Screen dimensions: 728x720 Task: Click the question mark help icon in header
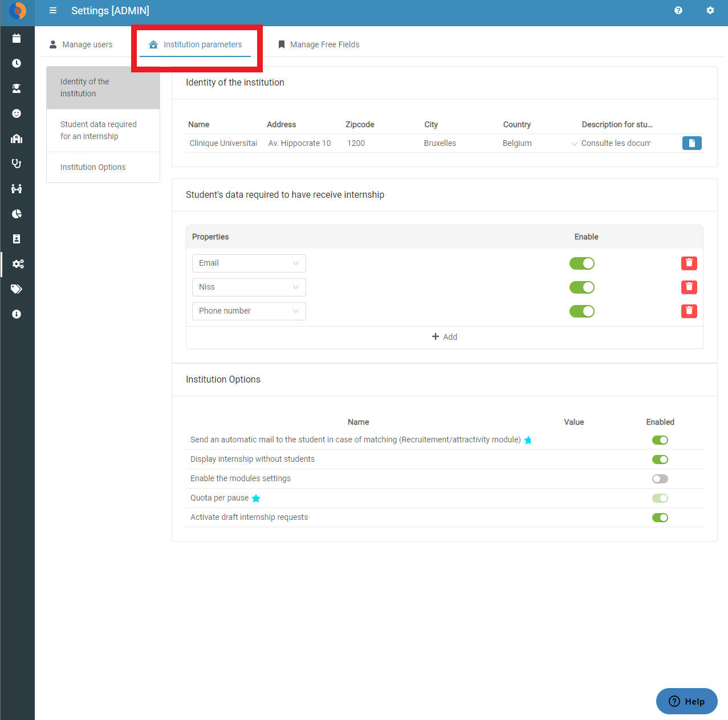[x=678, y=10]
